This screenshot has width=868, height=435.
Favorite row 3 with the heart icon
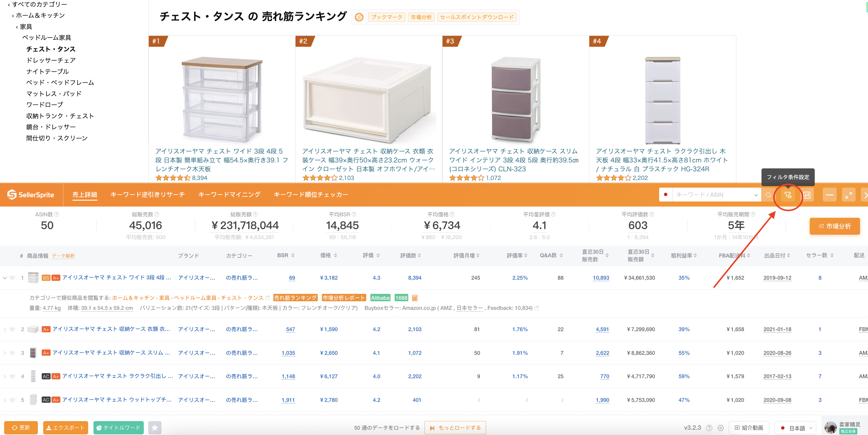12,353
